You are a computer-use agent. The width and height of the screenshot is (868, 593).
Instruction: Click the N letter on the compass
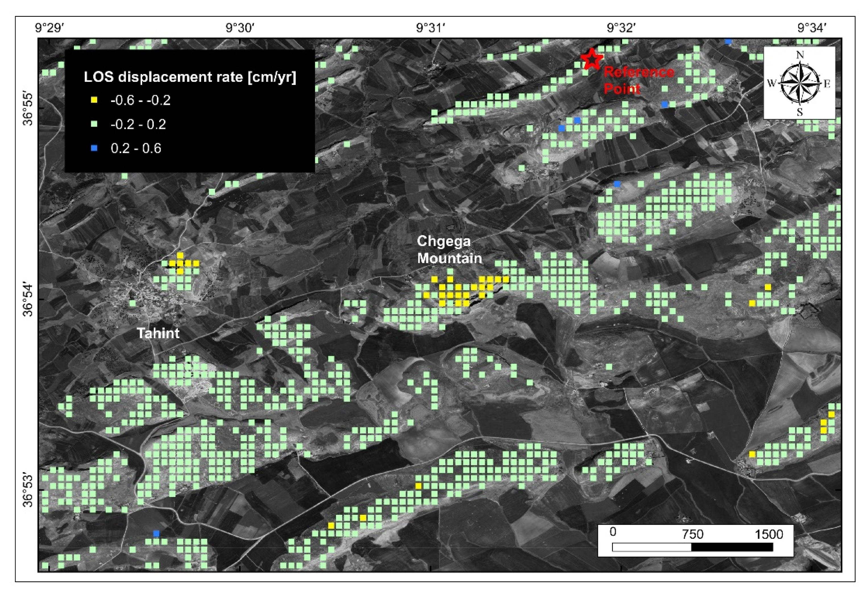pos(800,55)
